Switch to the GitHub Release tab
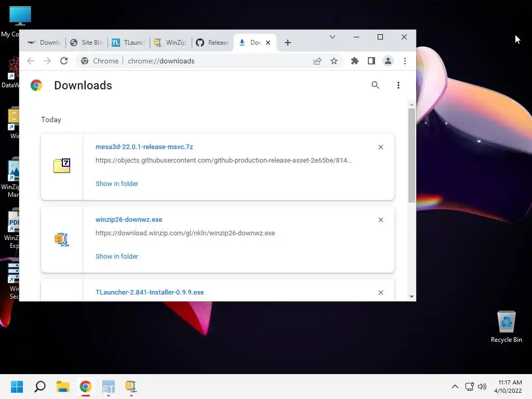The height and width of the screenshot is (399, 532). point(212,43)
